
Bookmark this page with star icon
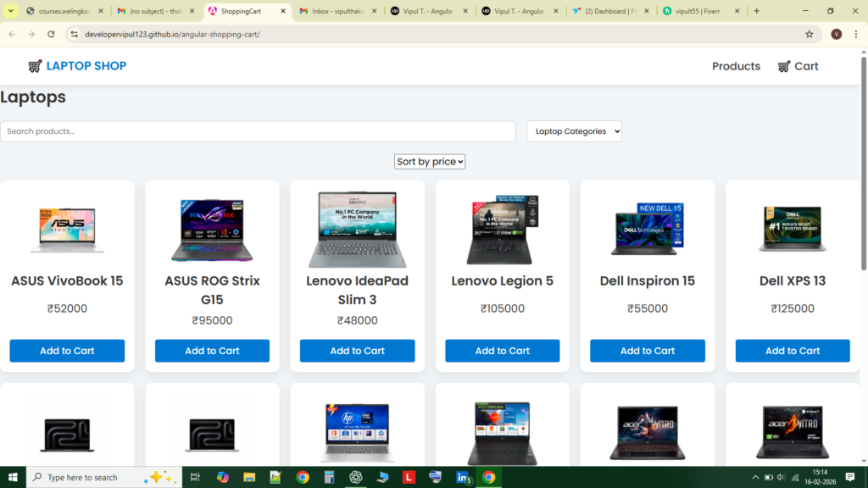(x=810, y=34)
